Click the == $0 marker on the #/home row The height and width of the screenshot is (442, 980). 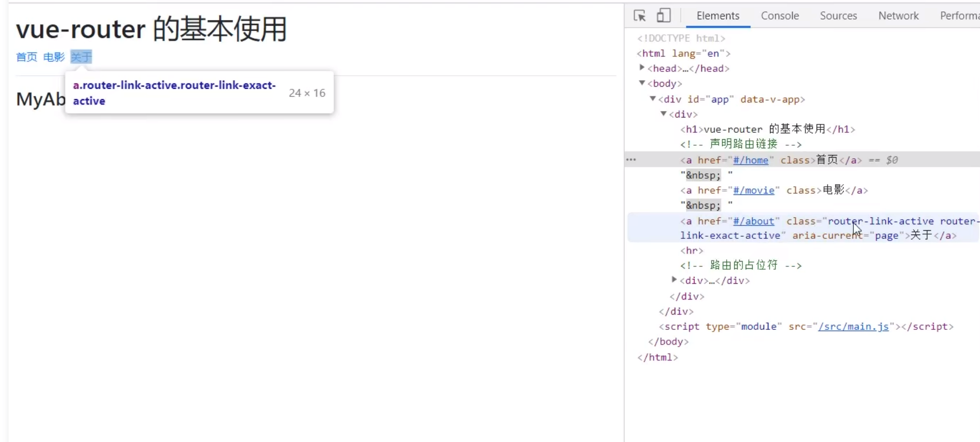point(883,160)
